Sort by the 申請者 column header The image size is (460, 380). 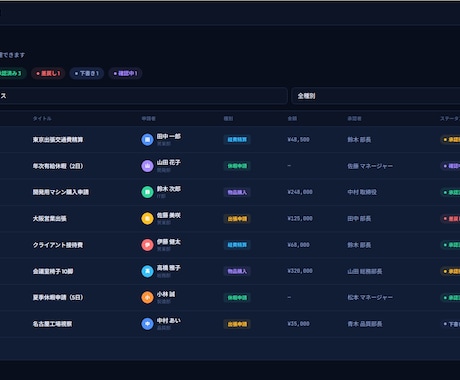point(149,119)
